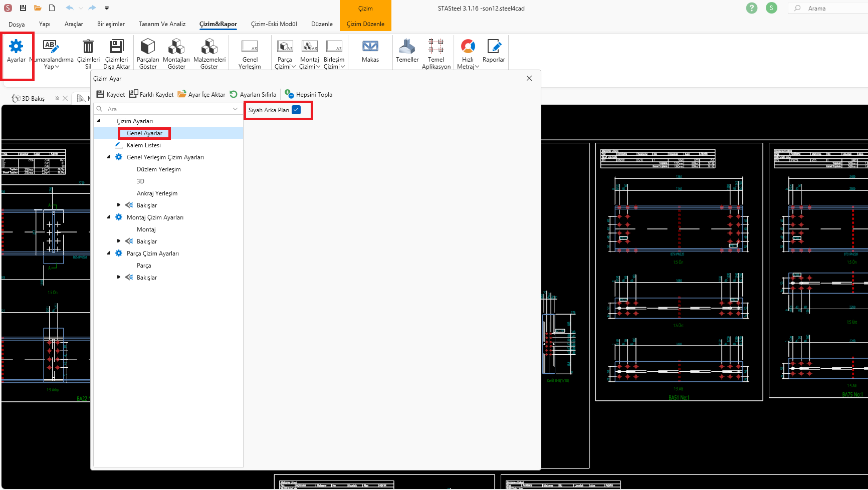Open the Makas tool
The width and height of the screenshot is (868, 490).
(x=370, y=47)
